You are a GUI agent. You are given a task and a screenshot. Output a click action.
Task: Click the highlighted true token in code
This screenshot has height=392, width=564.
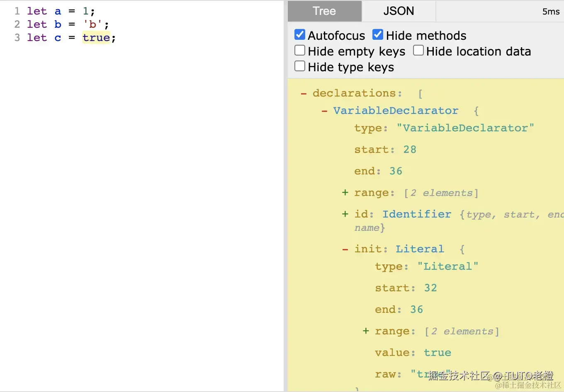tap(96, 38)
